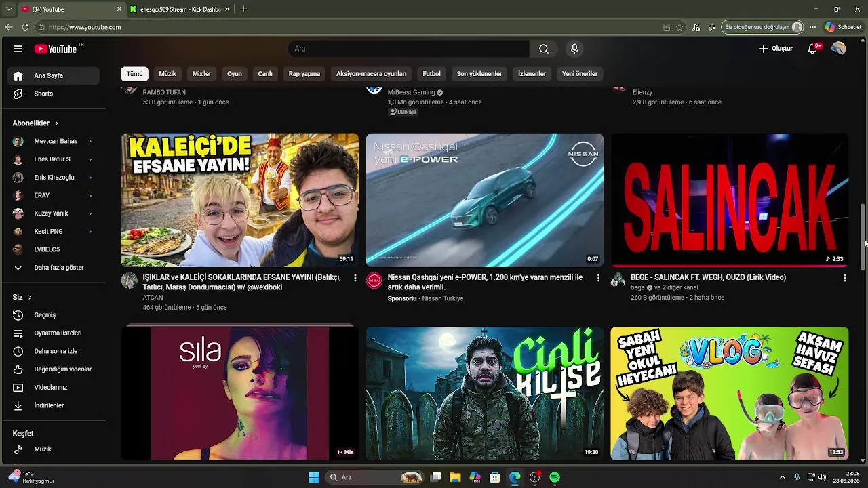Image resolution: width=868 pixels, height=488 pixels.
Task: Open BEGE - SALINCAK video title
Action: [x=708, y=277]
